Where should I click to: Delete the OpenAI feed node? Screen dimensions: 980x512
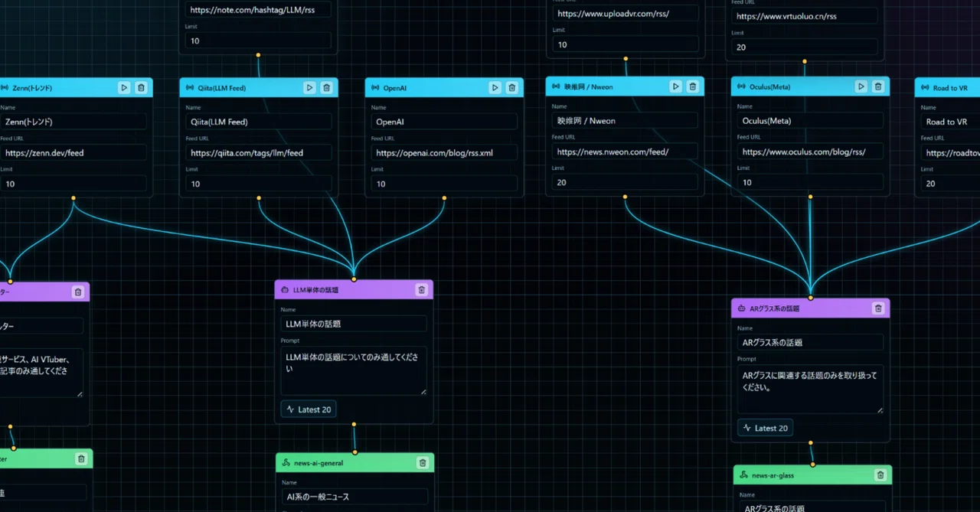[512, 88]
